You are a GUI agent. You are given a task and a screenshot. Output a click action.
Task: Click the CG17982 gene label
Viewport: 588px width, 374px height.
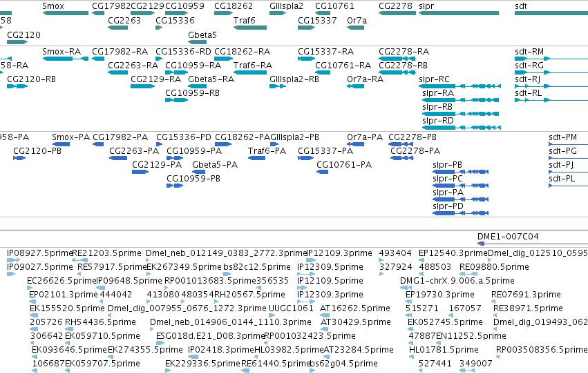[x=111, y=6]
